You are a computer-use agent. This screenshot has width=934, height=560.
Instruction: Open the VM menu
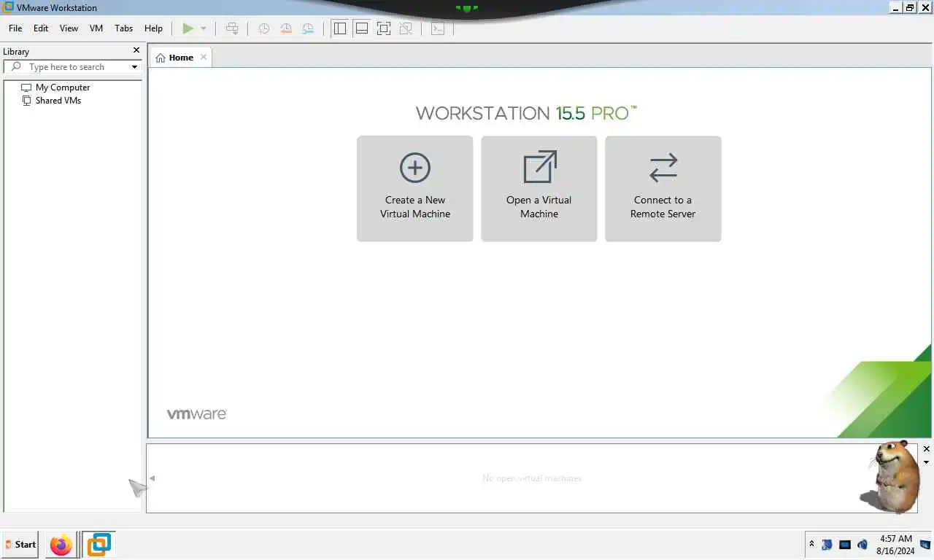96,28
